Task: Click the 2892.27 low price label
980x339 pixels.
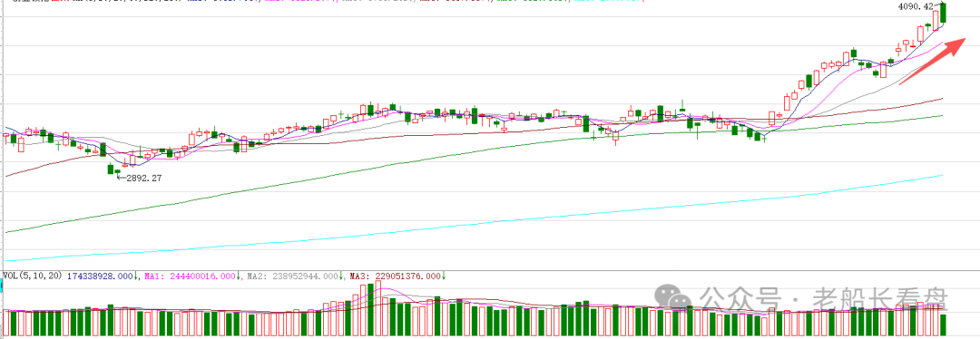Action: 144,178
